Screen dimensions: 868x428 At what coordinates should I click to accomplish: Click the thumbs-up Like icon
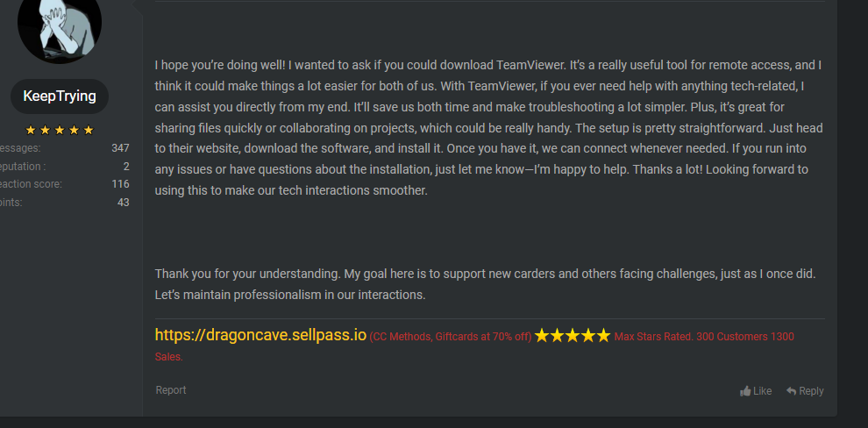coord(745,391)
